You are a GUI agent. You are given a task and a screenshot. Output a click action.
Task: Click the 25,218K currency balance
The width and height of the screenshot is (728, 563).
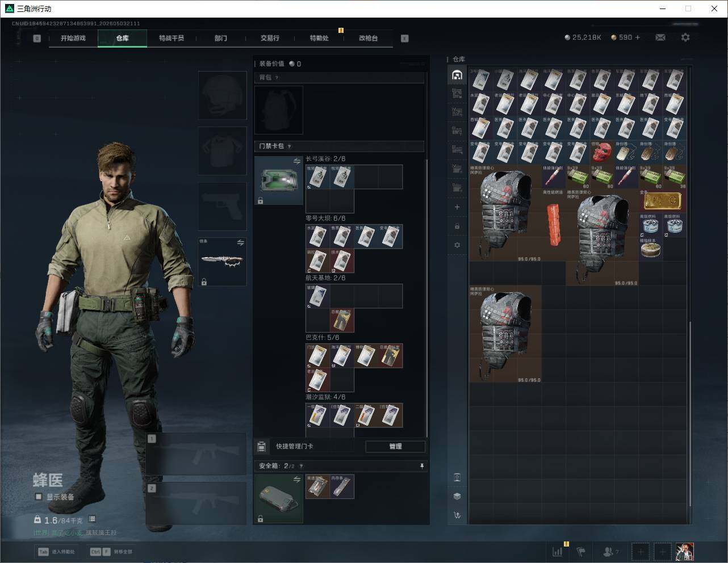pyautogui.click(x=583, y=37)
